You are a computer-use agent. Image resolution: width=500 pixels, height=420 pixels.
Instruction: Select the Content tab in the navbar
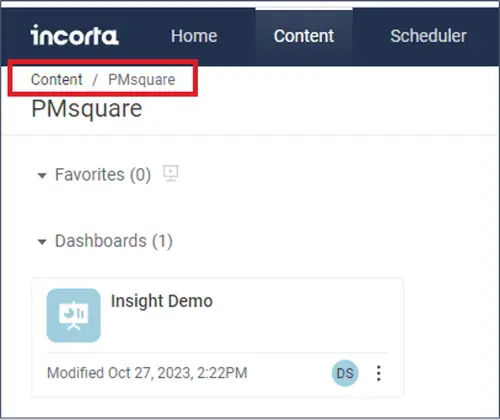[304, 36]
